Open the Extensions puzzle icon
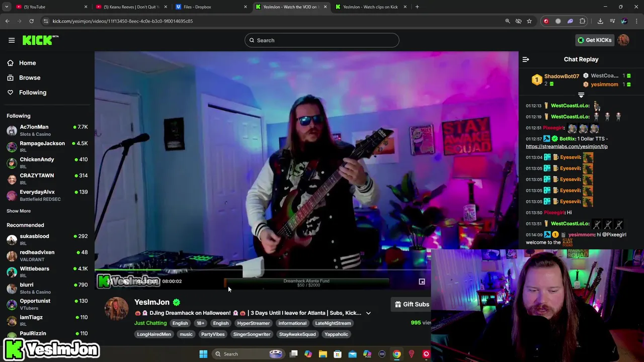This screenshot has height=362, width=644. click(583, 21)
